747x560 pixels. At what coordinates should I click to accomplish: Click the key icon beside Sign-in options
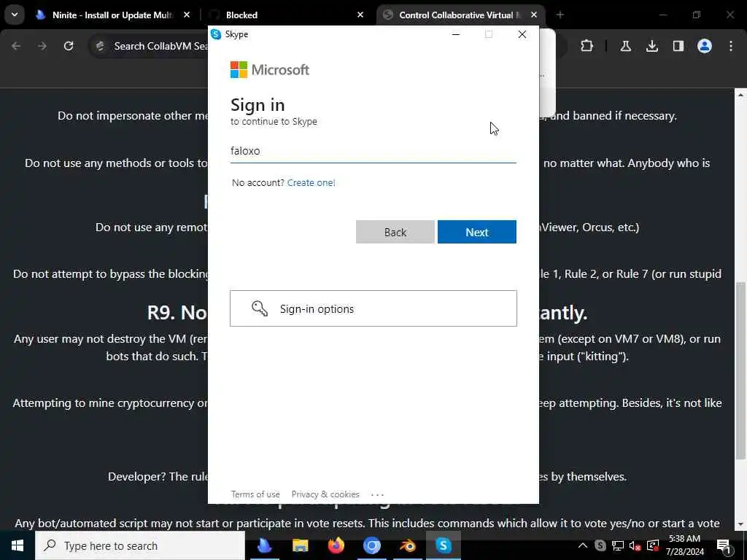pyautogui.click(x=260, y=308)
